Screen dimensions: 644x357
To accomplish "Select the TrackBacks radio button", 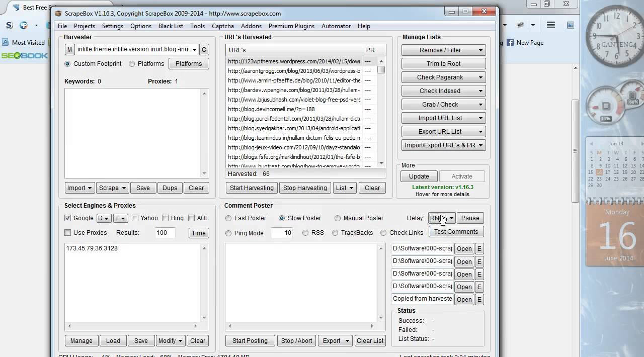I will pos(335,233).
